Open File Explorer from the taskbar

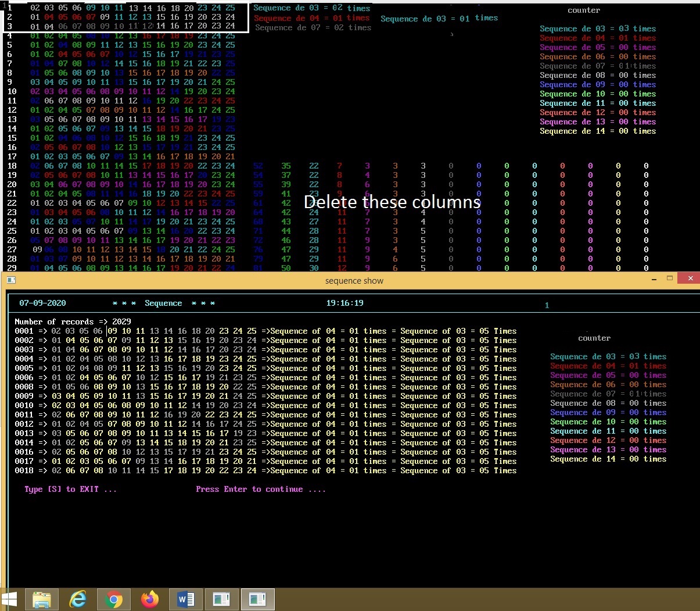[x=42, y=599]
